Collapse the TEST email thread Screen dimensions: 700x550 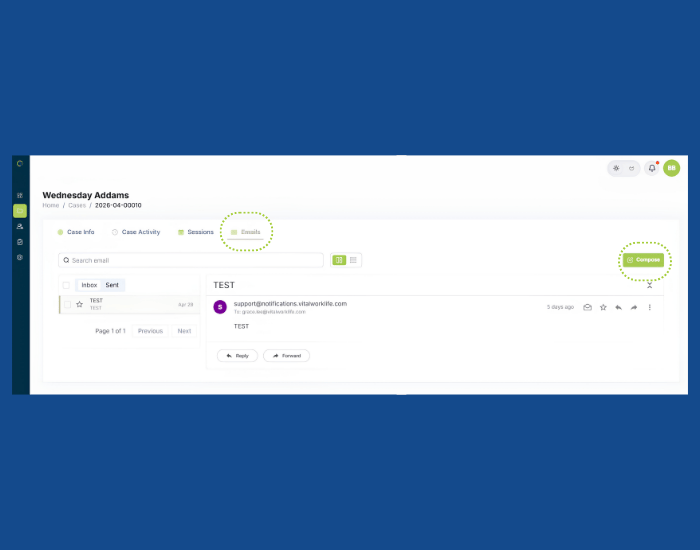(x=650, y=285)
